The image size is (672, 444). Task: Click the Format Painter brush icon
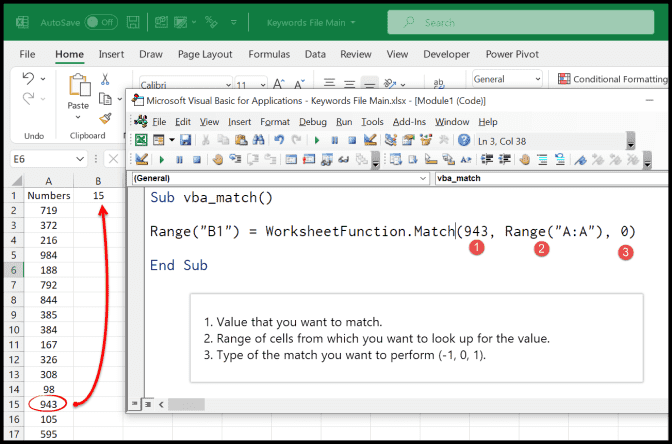pyautogui.click(x=106, y=118)
